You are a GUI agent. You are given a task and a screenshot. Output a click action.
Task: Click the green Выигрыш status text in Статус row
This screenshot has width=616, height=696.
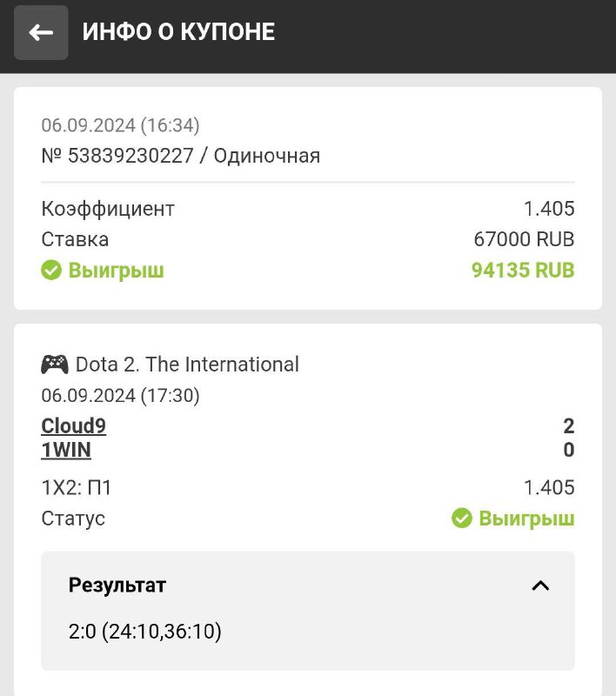(526, 519)
